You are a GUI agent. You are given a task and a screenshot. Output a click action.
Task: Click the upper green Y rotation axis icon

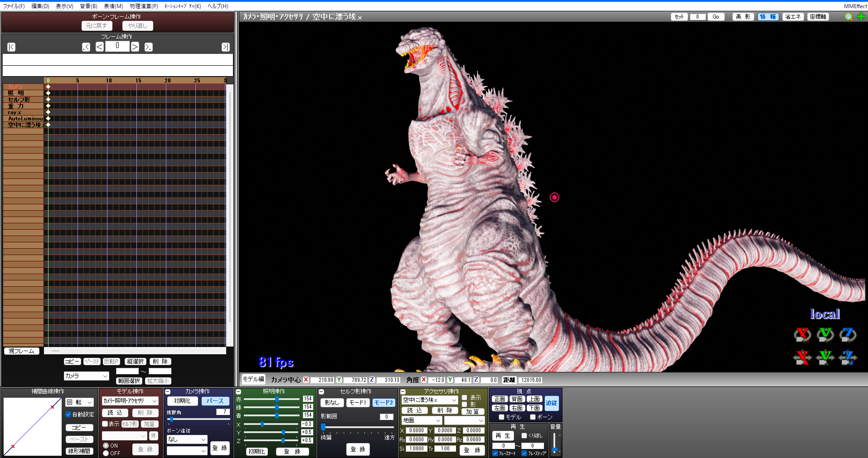pos(825,335)
